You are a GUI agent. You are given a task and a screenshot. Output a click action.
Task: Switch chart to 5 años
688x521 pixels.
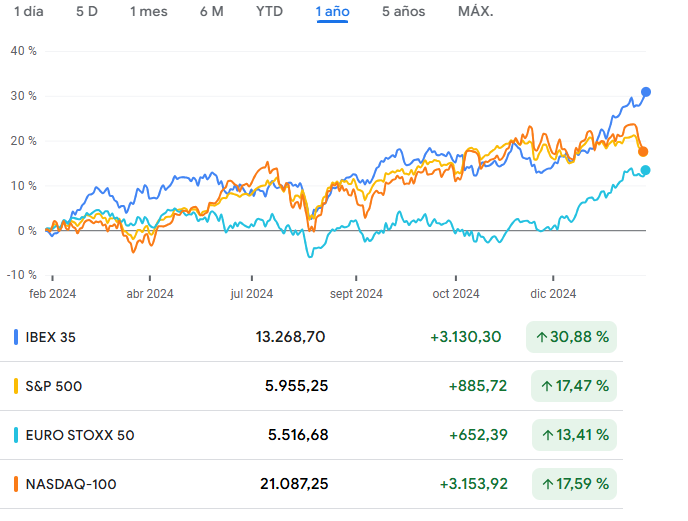click(x=403, y=12)
